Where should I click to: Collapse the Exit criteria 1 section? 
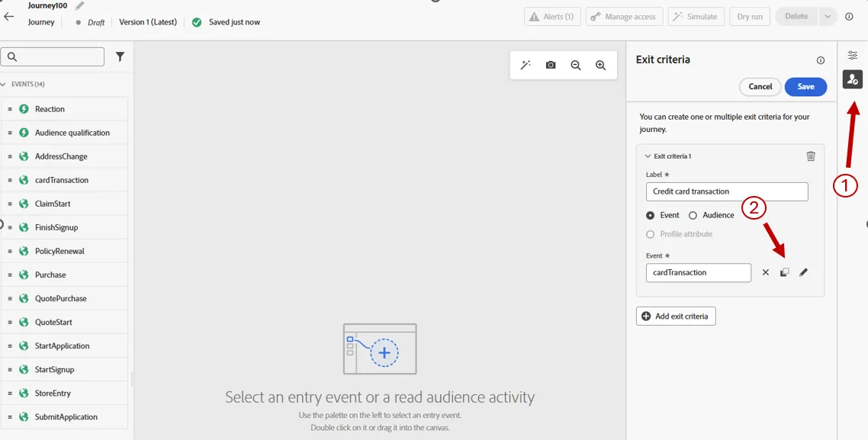pyautogui.click(x=648, y=156)
